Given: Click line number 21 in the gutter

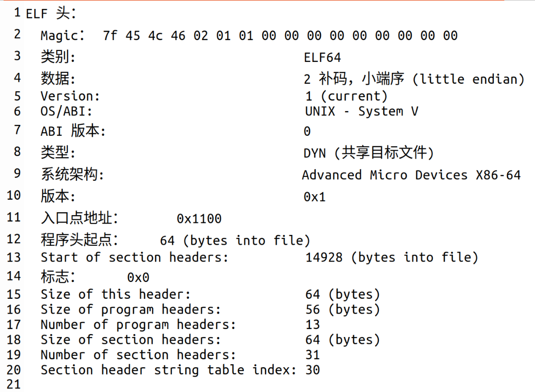Looking at the screenshot, I should coord(14,385).
